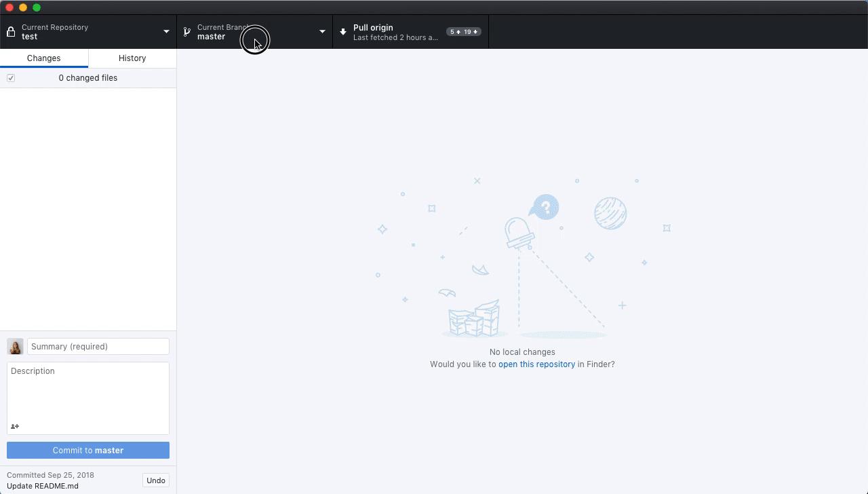The image size is (868, 494).
Task: Click the pull origin down-arrow icon
Action: click(342, 32)
